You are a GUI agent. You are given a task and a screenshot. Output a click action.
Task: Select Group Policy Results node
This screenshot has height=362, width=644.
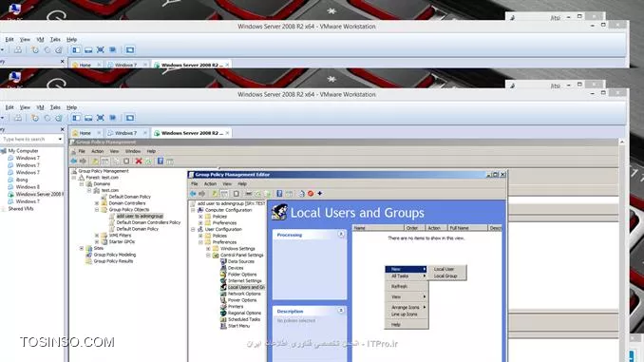[x=113, y=261]
